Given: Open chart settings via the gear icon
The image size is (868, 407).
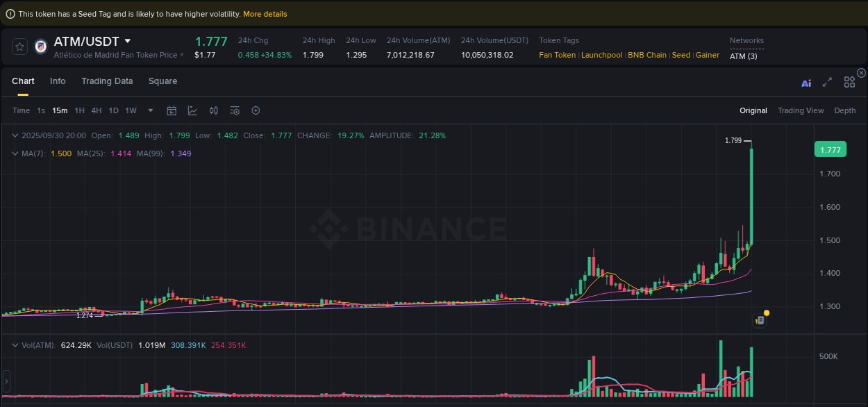Looking at the screenshot, I should point(255,110).
